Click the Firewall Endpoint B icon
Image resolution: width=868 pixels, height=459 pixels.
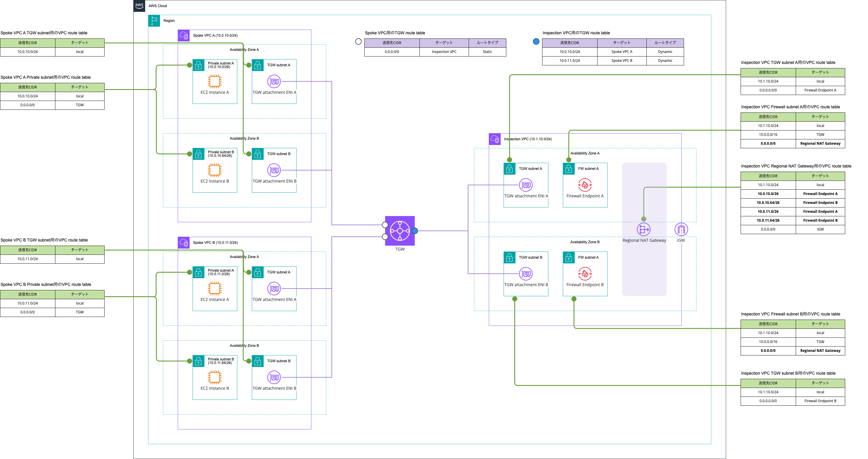(585, 274)
